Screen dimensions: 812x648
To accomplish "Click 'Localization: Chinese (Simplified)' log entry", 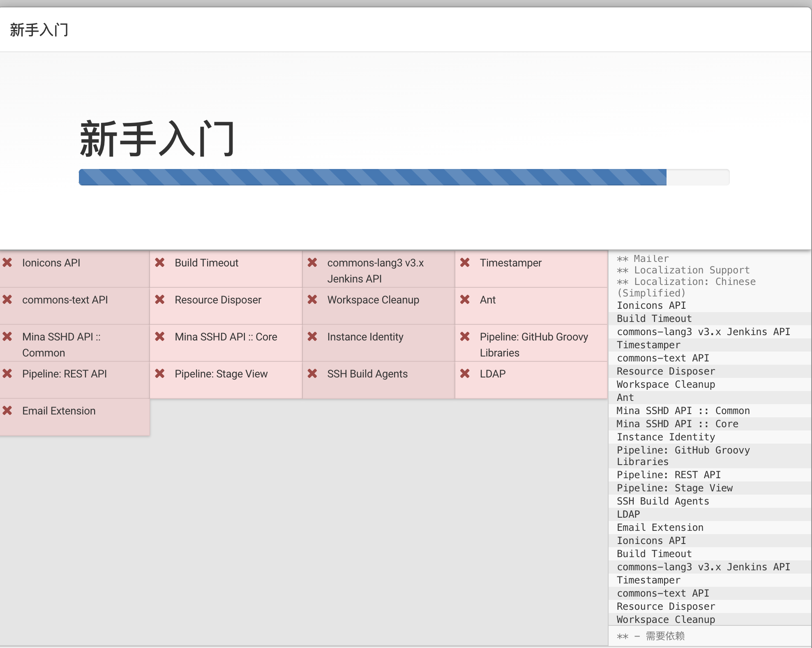I will (686, 287).
